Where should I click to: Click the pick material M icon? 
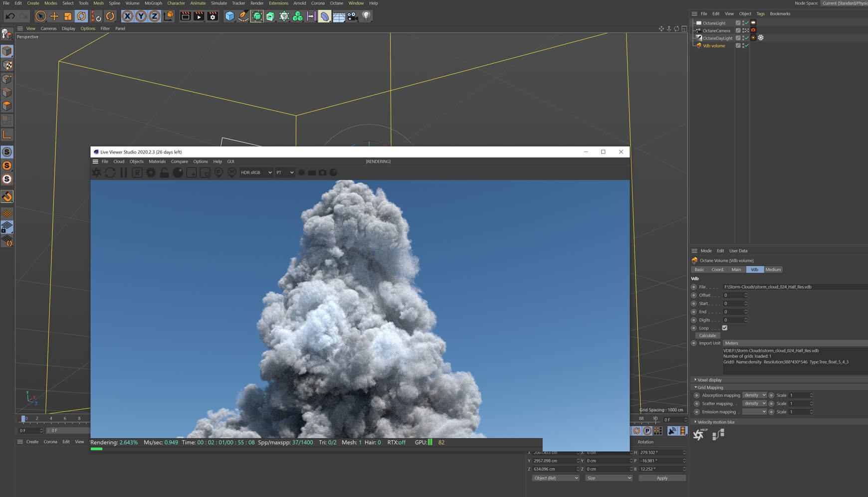[x=232, y=172]
